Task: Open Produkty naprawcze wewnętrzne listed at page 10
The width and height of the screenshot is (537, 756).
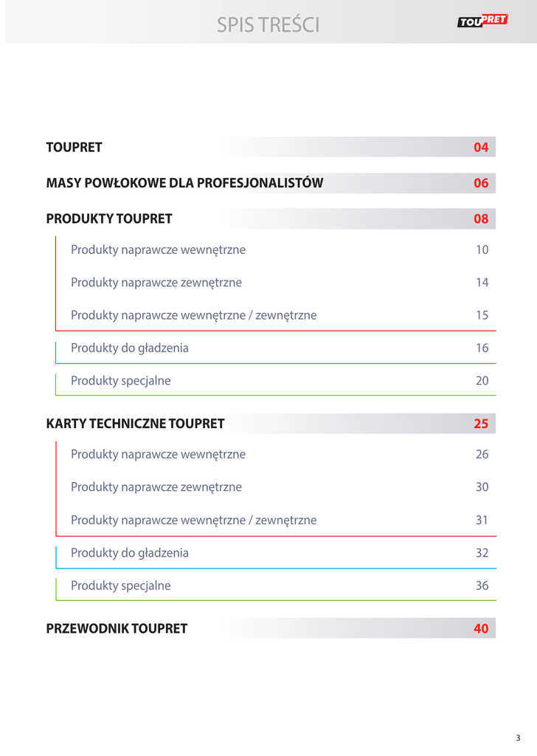Action: point(158,250)
